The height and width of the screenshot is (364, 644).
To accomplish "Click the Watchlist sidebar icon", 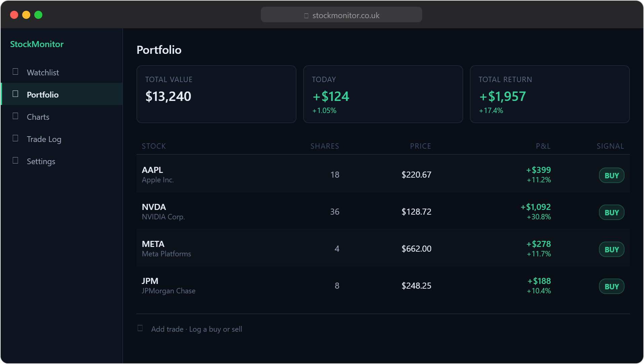I will coord(15,72).
